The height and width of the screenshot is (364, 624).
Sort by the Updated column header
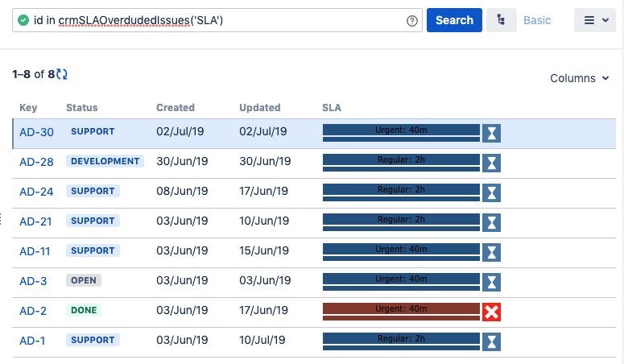pos(259,107)
